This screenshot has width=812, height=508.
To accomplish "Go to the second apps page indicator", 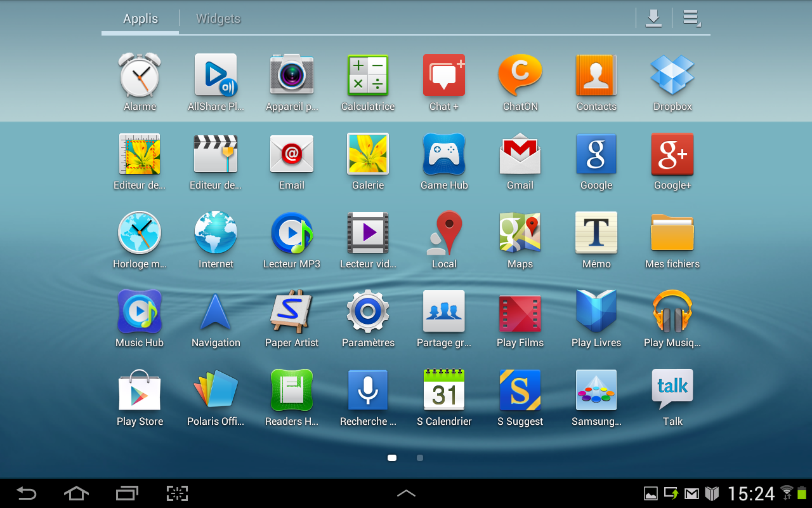I will click(x=420, y=458).
